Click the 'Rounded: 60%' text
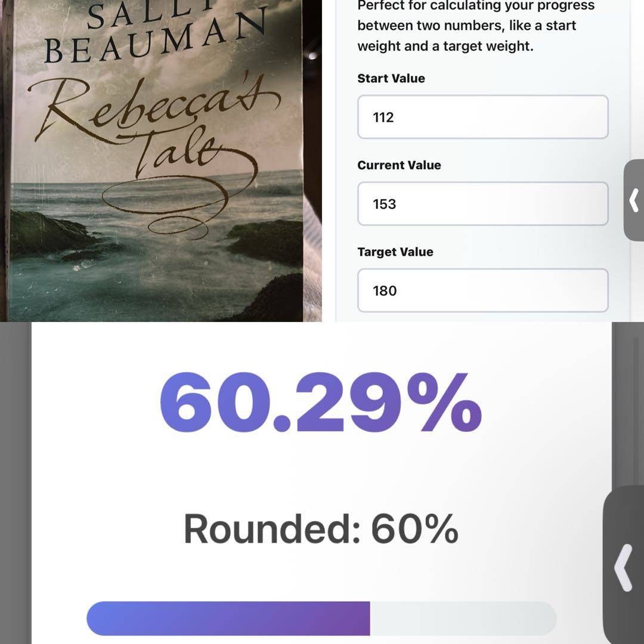Screen dimensions: 644x644 click(321, 528)
